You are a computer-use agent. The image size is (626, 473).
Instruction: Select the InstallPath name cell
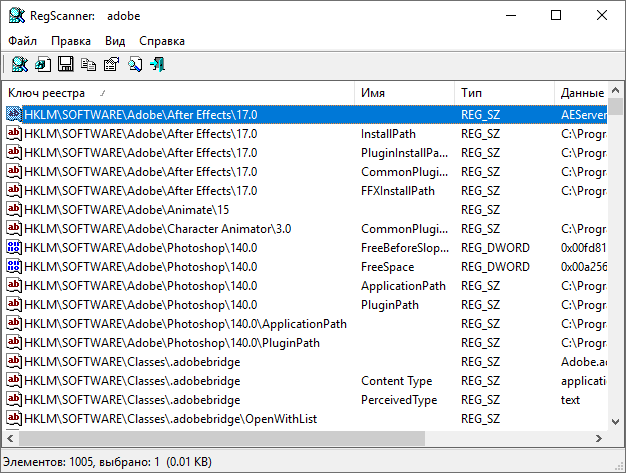pos(388,134)
